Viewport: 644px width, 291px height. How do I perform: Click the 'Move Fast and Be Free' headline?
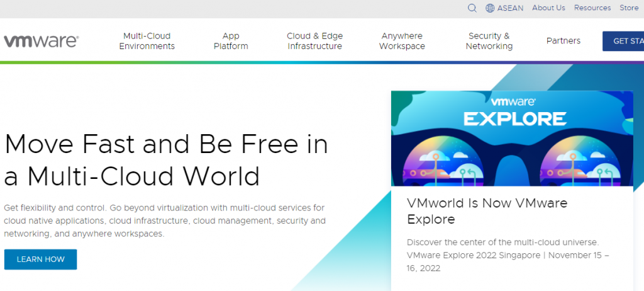tap(166, 160)
